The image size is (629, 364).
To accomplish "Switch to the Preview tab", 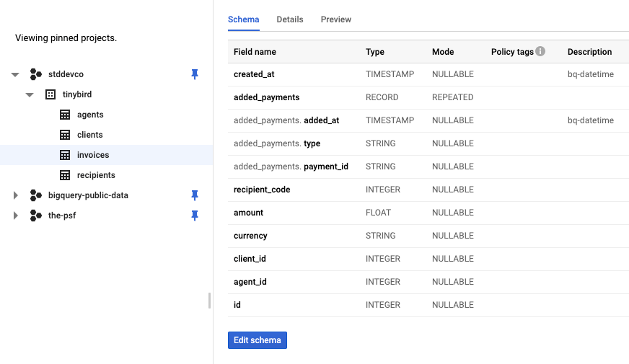I will point(336,19).
